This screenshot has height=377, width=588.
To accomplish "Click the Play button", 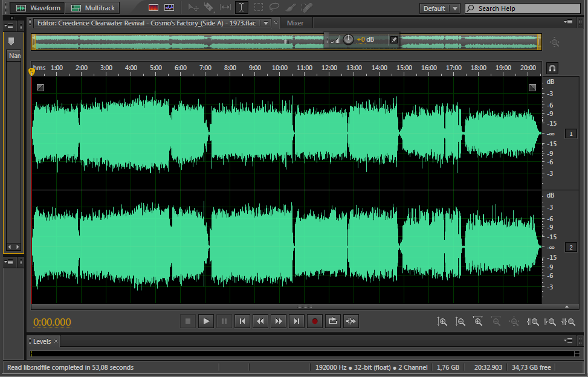I will coord(206,321).
